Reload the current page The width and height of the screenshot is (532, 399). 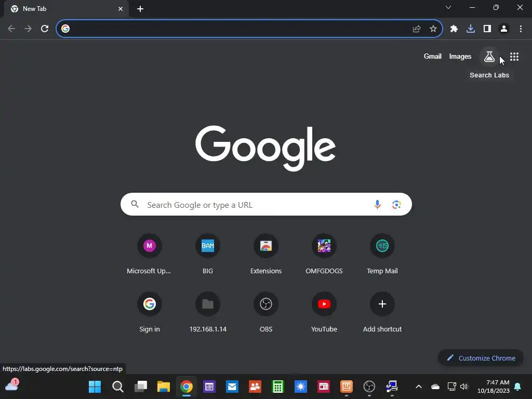pyautogui.click(x=45, y=29)
